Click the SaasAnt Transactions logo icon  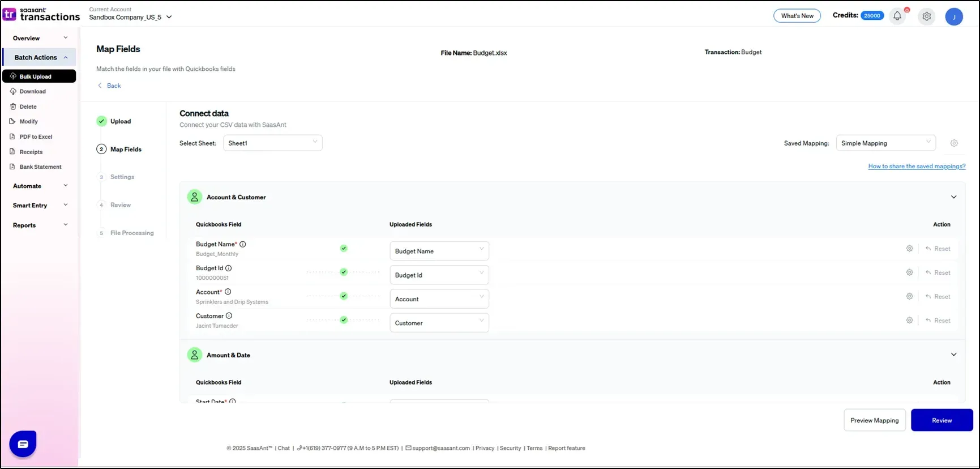coord(9,14)
